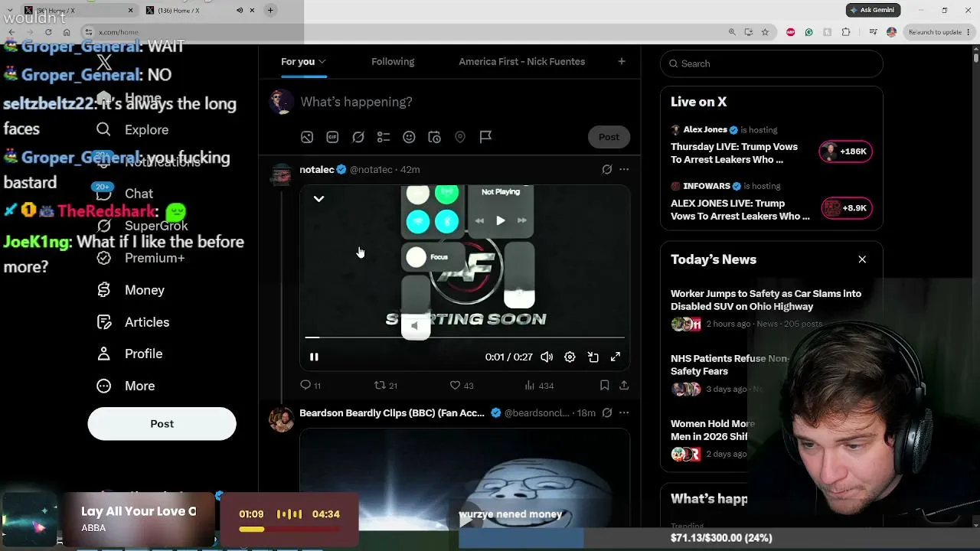Open more options on Beardson Beardly post
The width and height of the screenshot is (980, 551).
point(624,413)
